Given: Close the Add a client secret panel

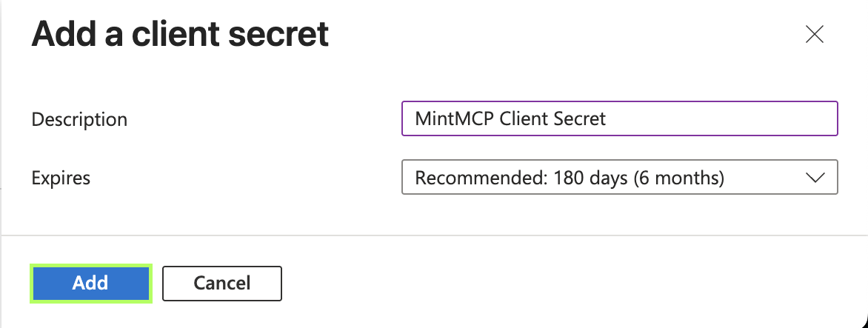Looking at the screenshot, I should [x=814, y=35].
